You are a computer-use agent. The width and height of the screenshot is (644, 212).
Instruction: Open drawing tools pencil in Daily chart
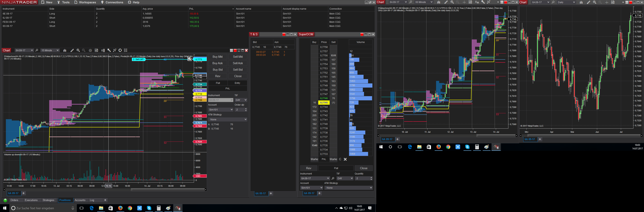point(588,2)
